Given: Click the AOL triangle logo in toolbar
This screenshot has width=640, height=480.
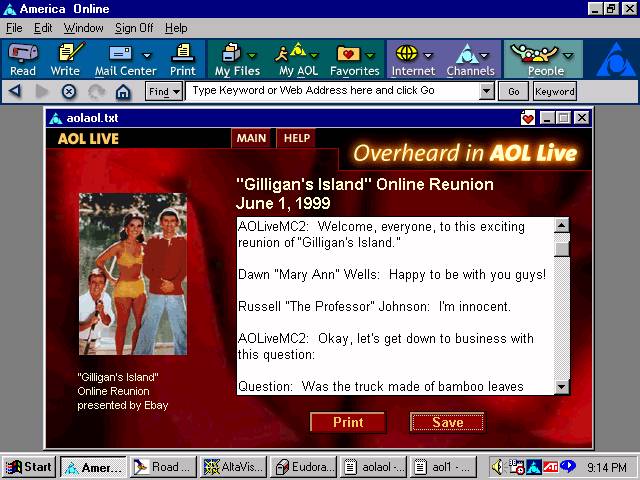Looking at the screenshot, I should pyautogui.click(x=616, y=60).
